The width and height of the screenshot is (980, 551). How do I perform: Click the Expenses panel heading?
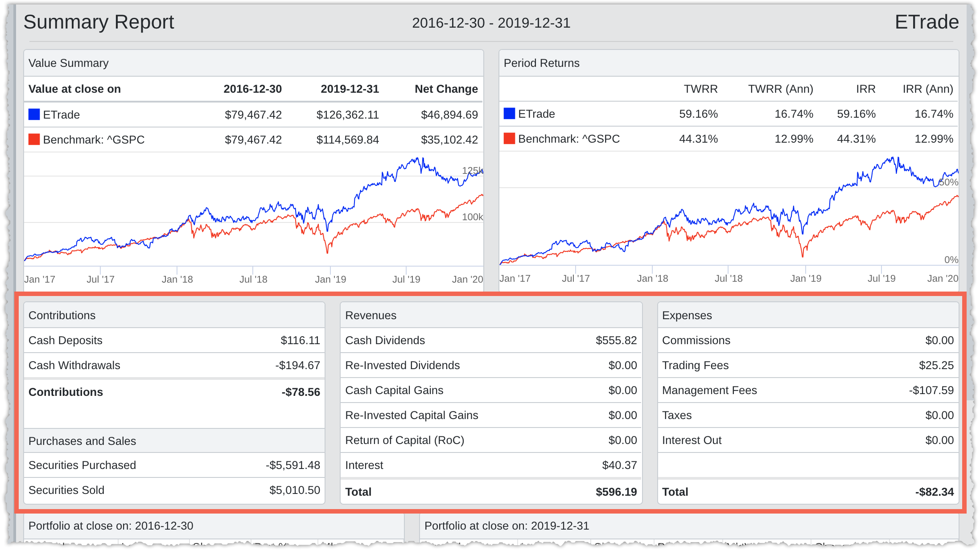tap(687, 315)
